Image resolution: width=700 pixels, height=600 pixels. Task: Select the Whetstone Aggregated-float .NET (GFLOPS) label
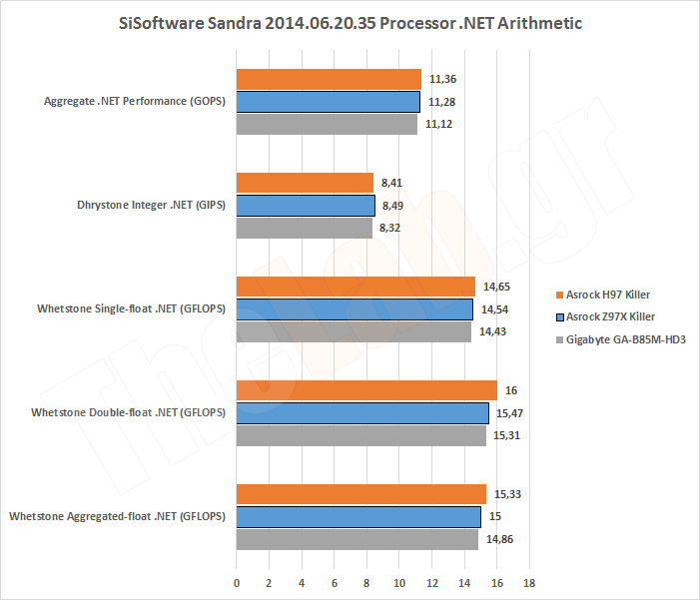click(117, 516)
